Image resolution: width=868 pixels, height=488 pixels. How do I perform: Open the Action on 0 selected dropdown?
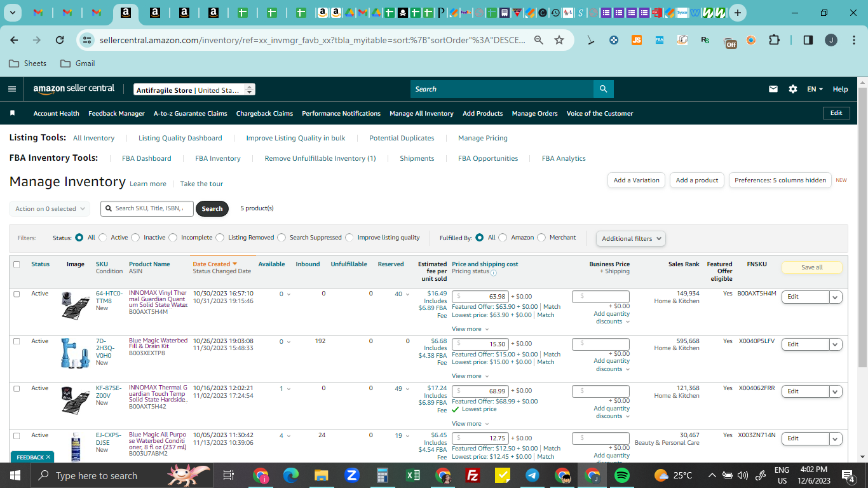(x=50, y=208)
